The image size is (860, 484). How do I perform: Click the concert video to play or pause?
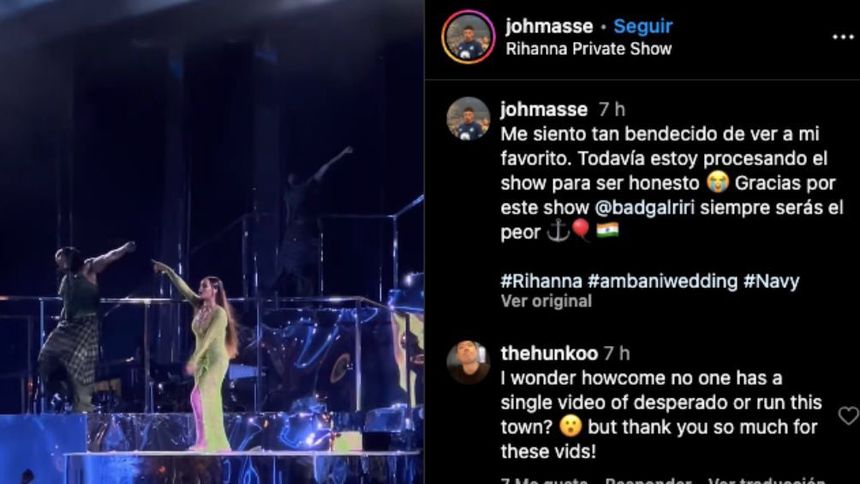212,242
